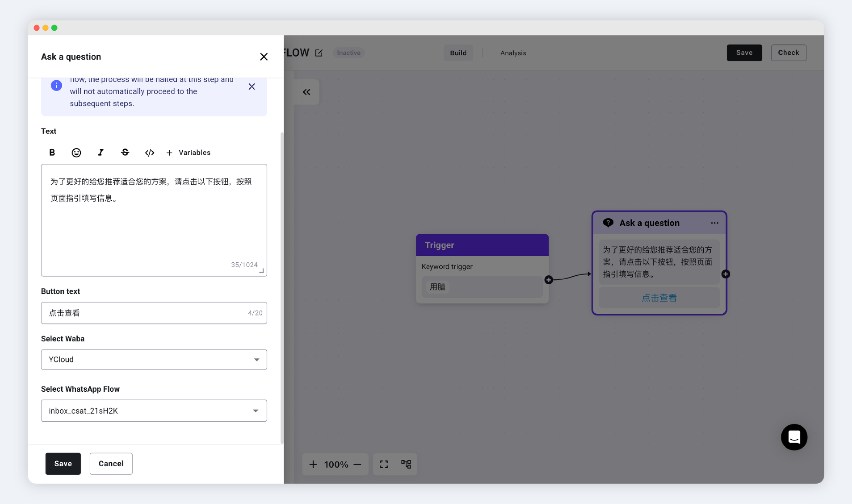Screen dimensions: 852x504
Task: Expand the Select WhatsApp Flow dropdown
Action: 154,411
